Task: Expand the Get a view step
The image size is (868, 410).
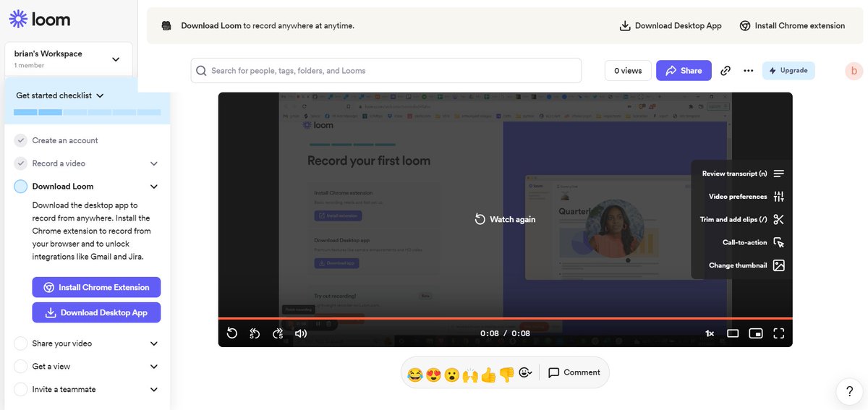Action: click(153, 367)
